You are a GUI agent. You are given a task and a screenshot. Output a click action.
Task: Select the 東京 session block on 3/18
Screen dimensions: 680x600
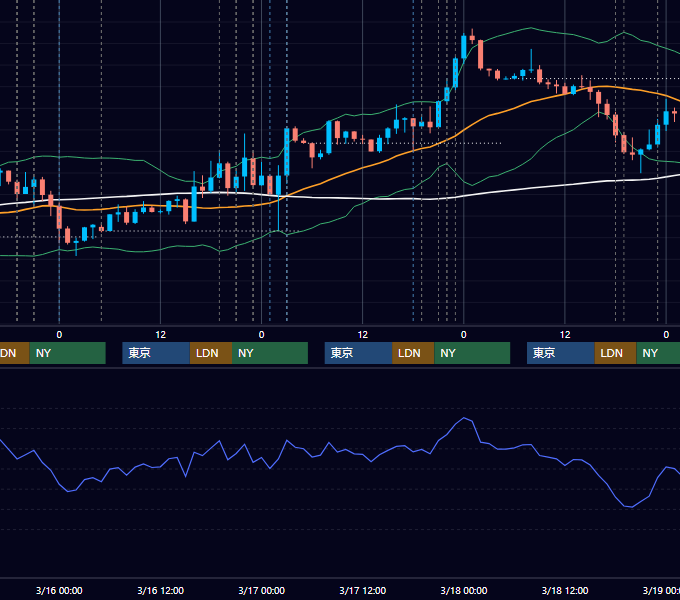click(x=561, y=353)
